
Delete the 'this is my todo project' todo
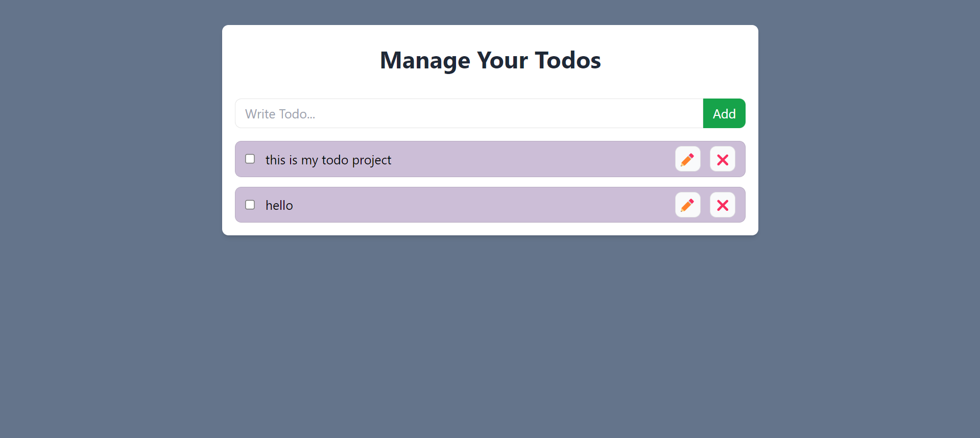click(x=722, y=159)
